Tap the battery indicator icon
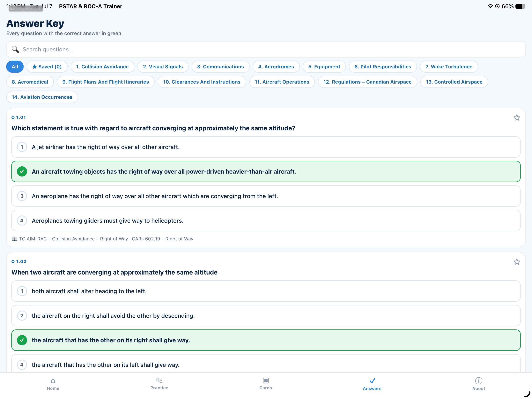 click(521, 6)
